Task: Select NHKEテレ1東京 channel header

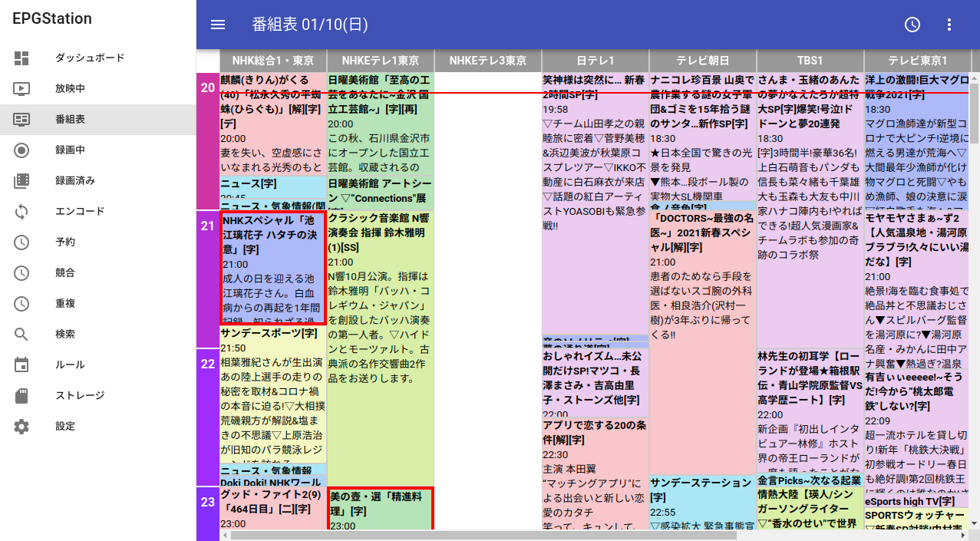Action: (381, 61)
